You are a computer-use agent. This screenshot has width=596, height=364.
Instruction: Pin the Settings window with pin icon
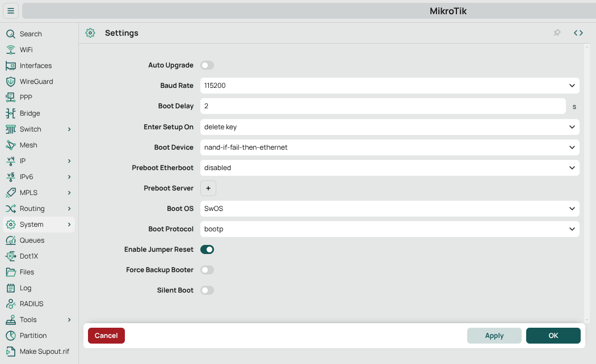click(557, 33)
